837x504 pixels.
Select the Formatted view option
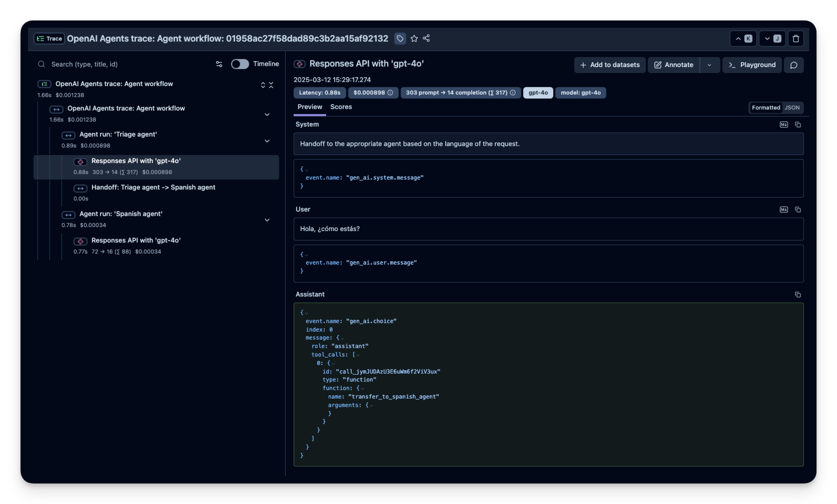[766, 108]
